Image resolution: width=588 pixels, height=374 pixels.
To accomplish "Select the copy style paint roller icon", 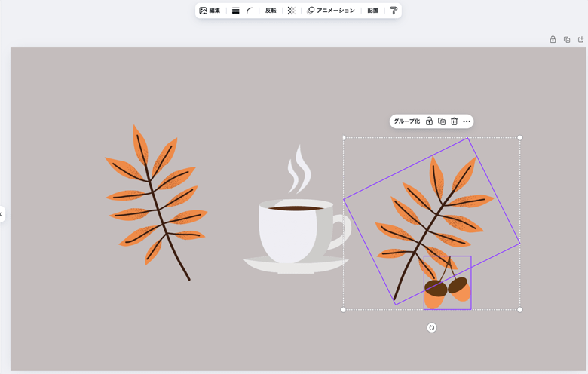I will click(x=394, y=11).
